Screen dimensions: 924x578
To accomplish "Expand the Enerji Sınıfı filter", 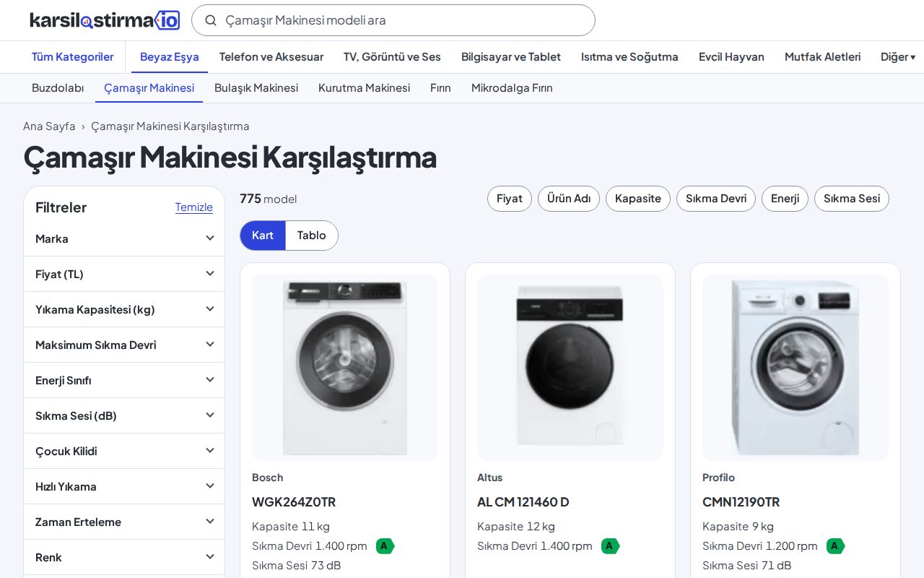I will 124,380.
